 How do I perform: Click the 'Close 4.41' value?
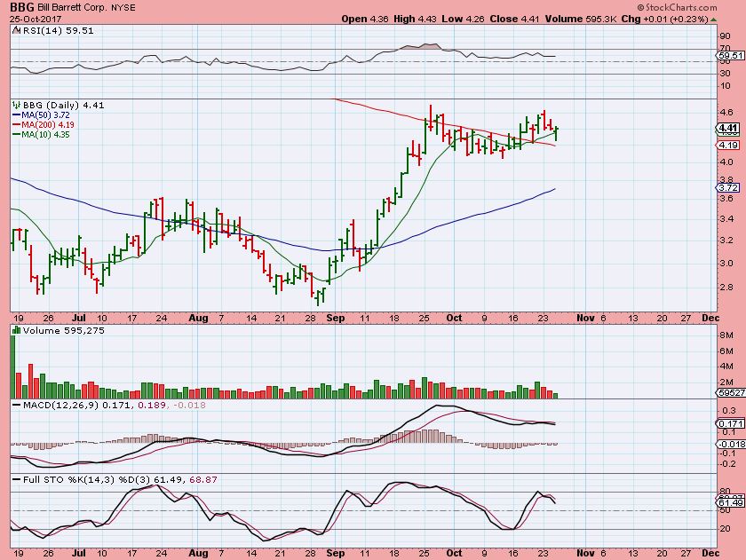click(515, 19)
